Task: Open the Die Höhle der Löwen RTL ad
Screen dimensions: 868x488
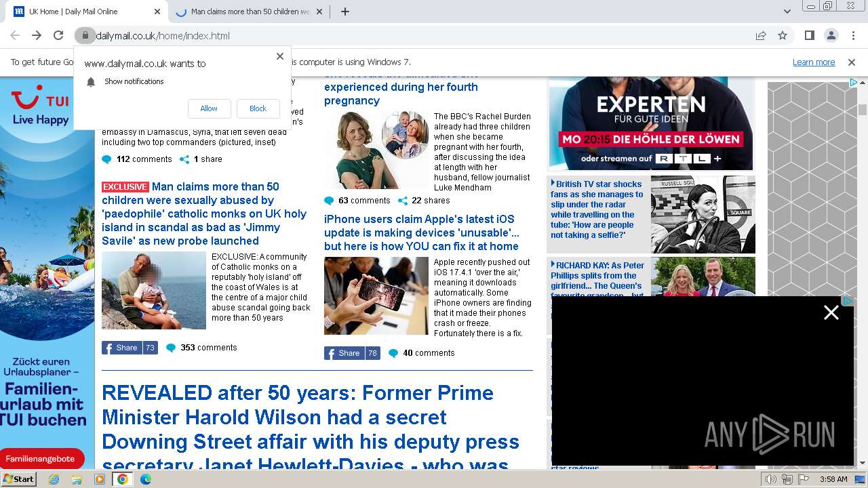Action: [651, 123]
